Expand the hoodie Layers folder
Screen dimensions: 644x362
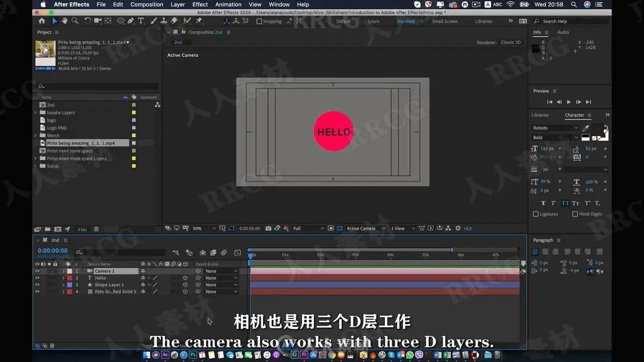[x=36, y=113]
